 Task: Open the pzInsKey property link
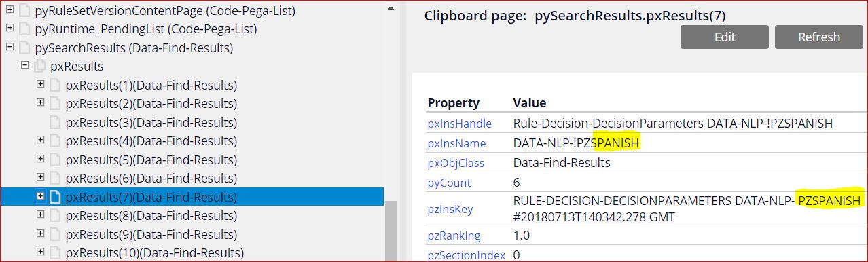[450, 209]
